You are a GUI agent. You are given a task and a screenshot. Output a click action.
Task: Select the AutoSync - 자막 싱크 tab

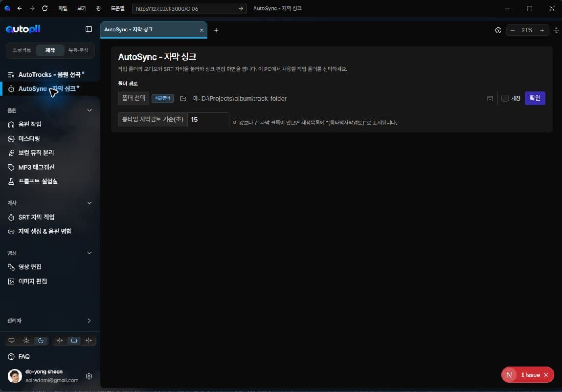154,29
